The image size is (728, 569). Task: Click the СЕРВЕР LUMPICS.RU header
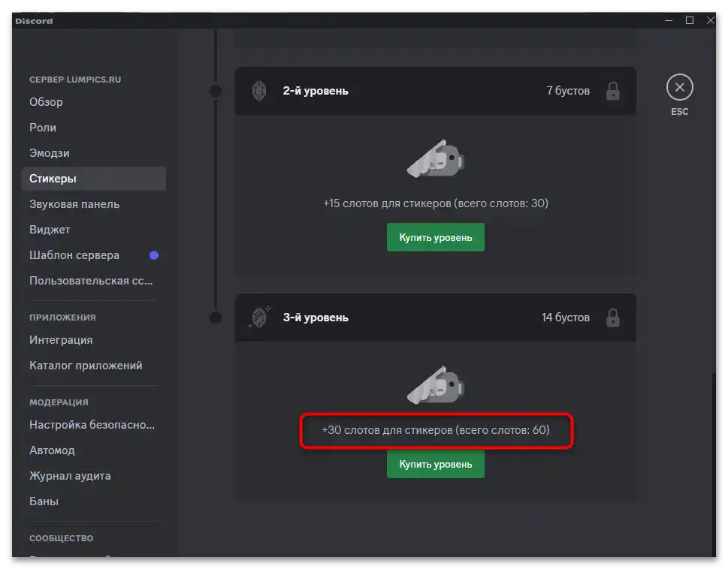(x=75, y=80)
